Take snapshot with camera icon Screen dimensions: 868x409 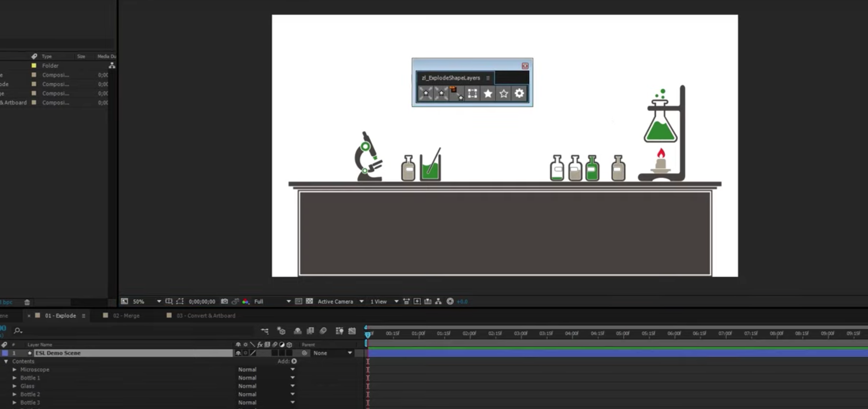[x=224, y=301]
